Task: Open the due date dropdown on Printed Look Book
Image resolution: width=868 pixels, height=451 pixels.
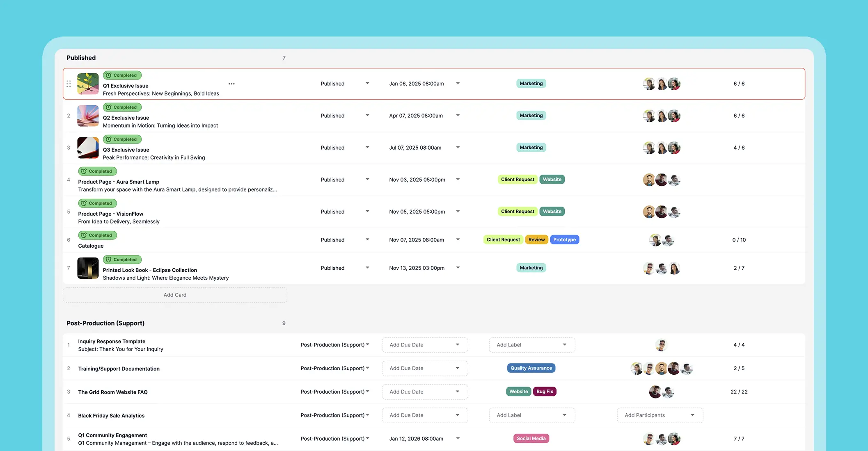Action: point(458,268)
